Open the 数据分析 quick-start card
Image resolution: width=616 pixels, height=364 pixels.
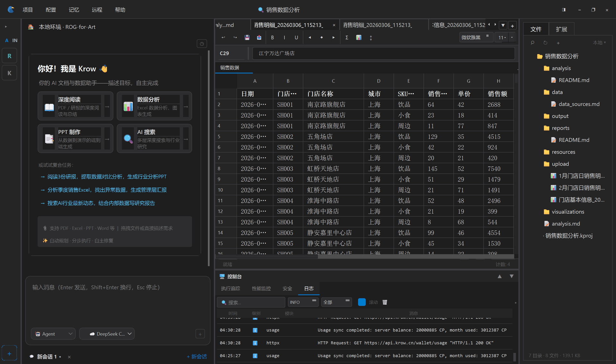pos(154,106)
